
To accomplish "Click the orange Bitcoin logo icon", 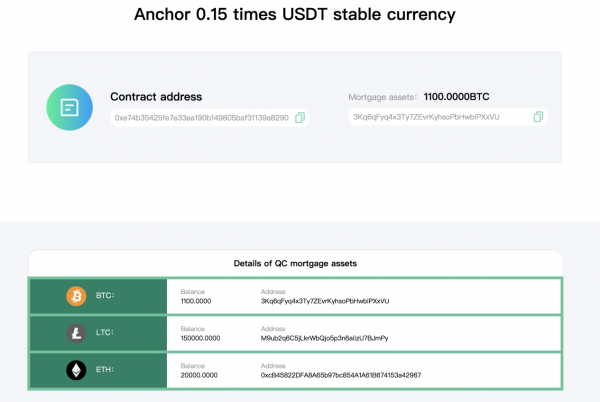I will click(76, 296).
